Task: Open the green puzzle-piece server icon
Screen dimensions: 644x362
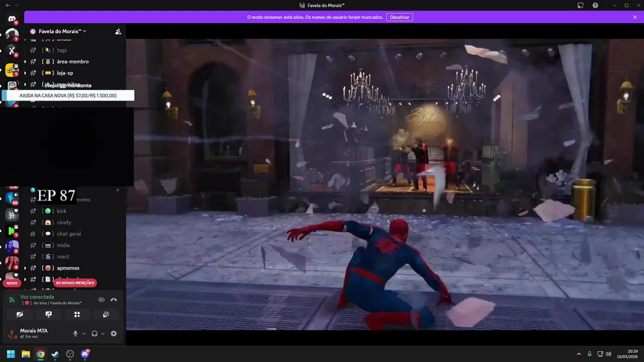Action: pyautogui.click(x=12, y=231)
